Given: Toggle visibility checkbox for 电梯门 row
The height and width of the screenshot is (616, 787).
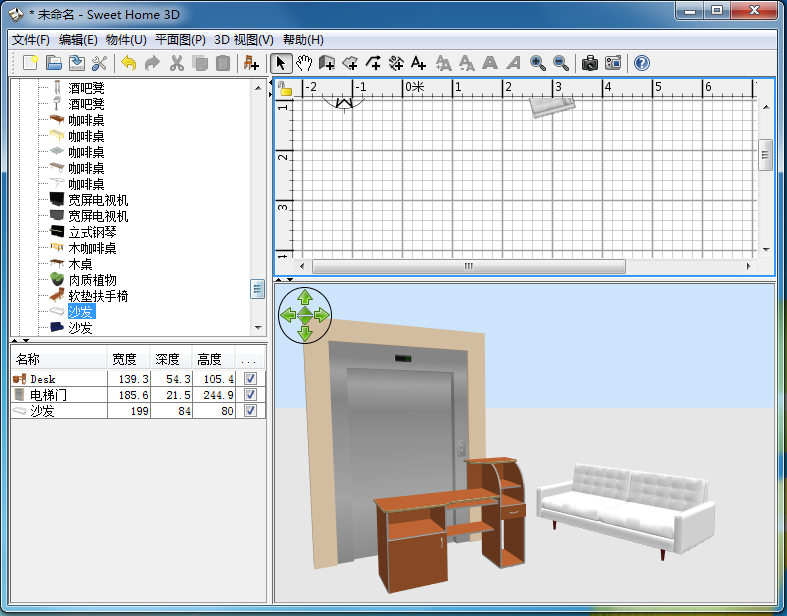Looking at the screenshot, I should point(250,395).
